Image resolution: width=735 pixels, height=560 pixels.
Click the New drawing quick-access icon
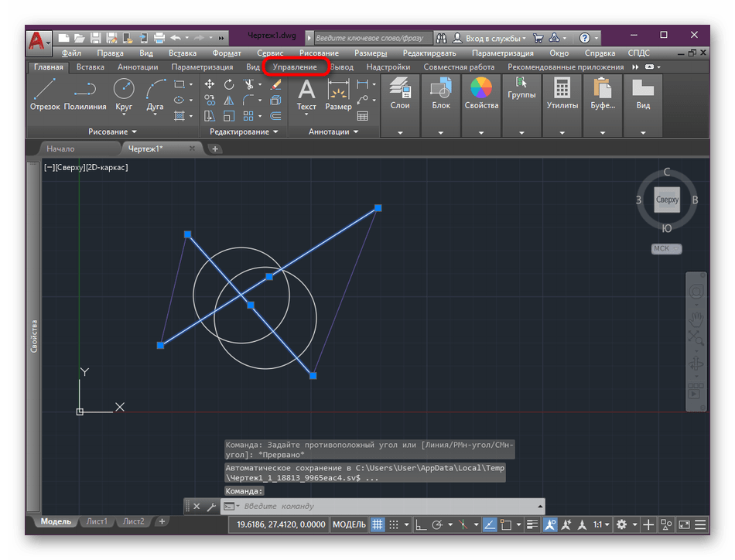(63, 38)
